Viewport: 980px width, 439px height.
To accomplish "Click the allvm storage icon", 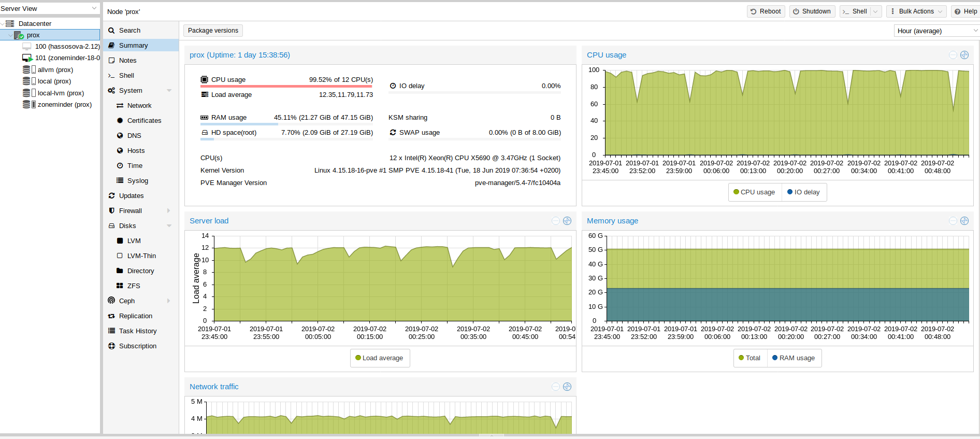I will point(26,69).
